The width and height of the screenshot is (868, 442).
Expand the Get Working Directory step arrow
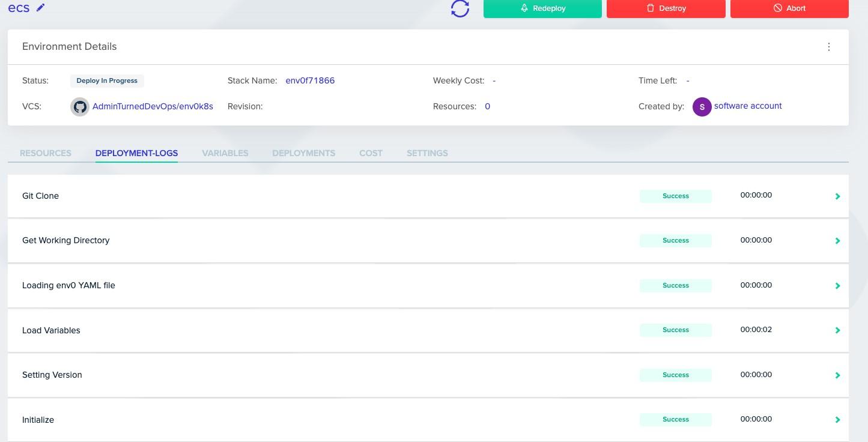coord(837,241)
